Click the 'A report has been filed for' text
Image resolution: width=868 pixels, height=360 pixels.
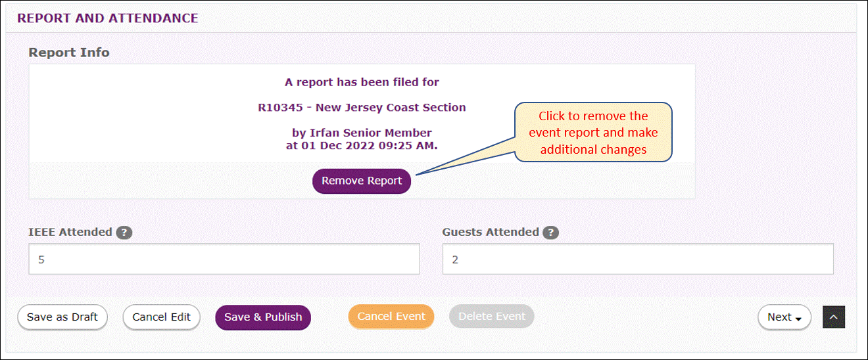[x=362, y=83]
